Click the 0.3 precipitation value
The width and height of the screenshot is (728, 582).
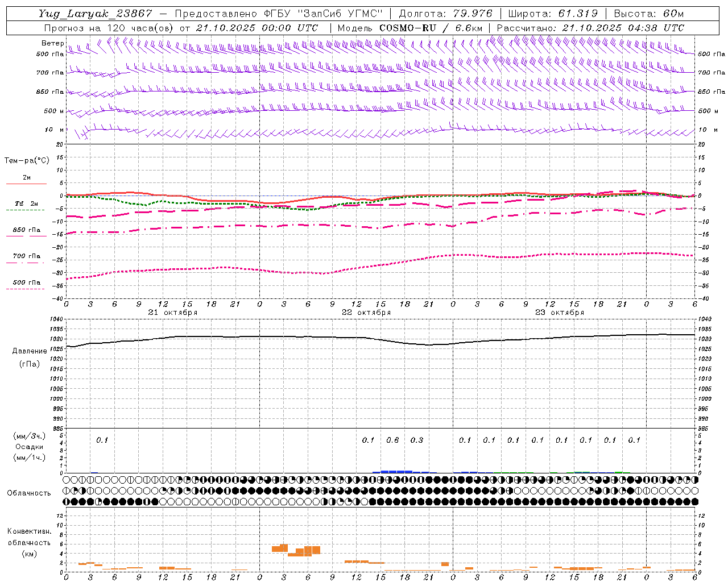coord(417,440)
